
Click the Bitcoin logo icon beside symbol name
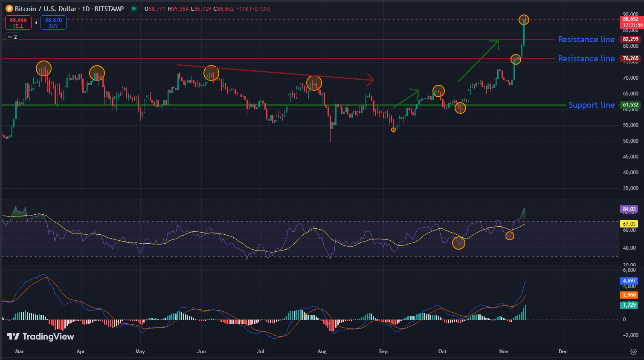click(9, 9)
